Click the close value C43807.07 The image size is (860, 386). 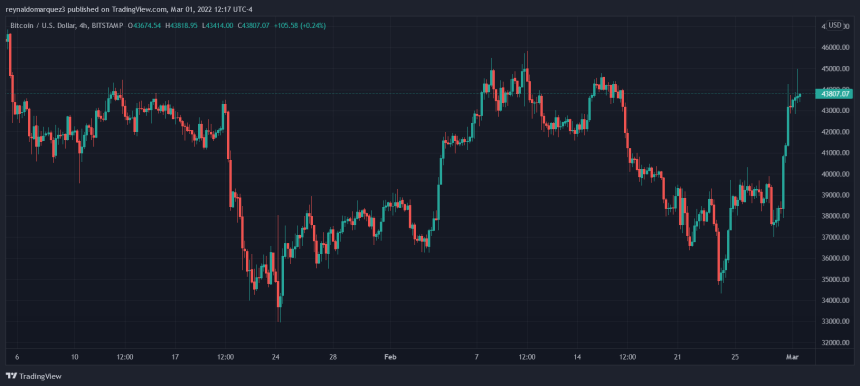pos(253,26)
